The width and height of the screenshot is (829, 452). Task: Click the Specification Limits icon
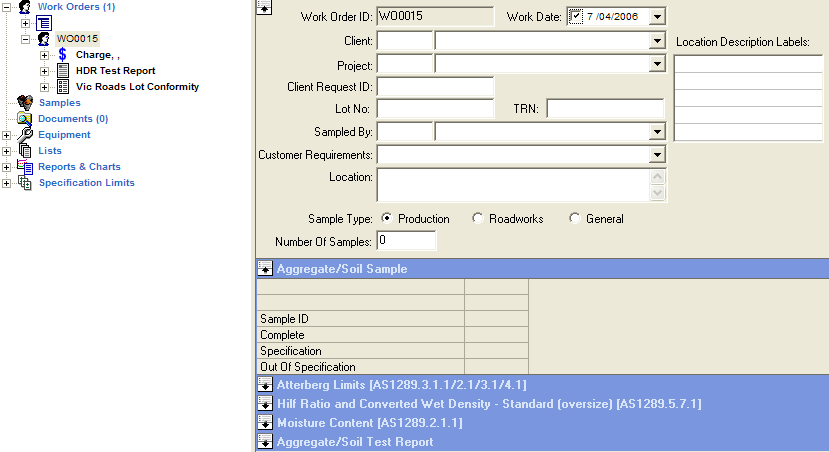click(x=26, y=183)
